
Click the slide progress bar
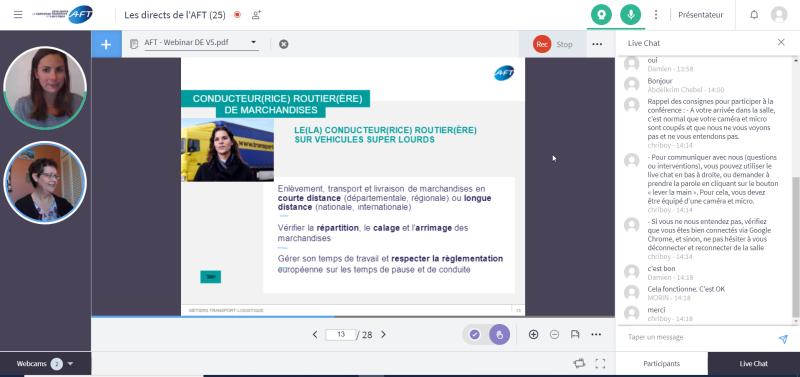tap(353, 317)
